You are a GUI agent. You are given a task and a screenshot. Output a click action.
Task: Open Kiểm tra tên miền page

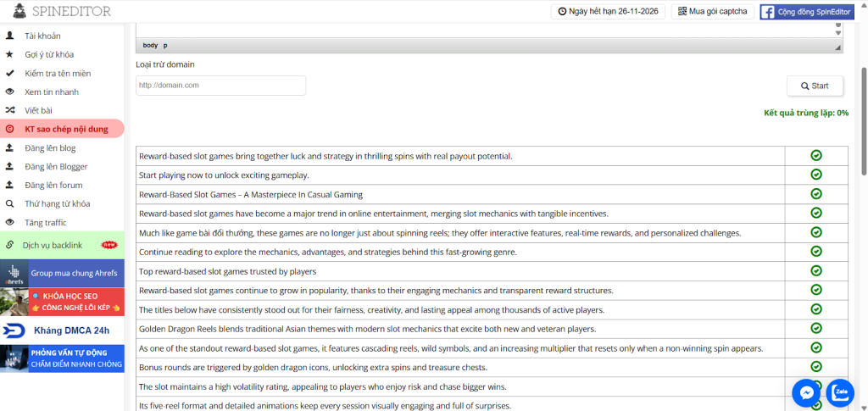[58, 73]
